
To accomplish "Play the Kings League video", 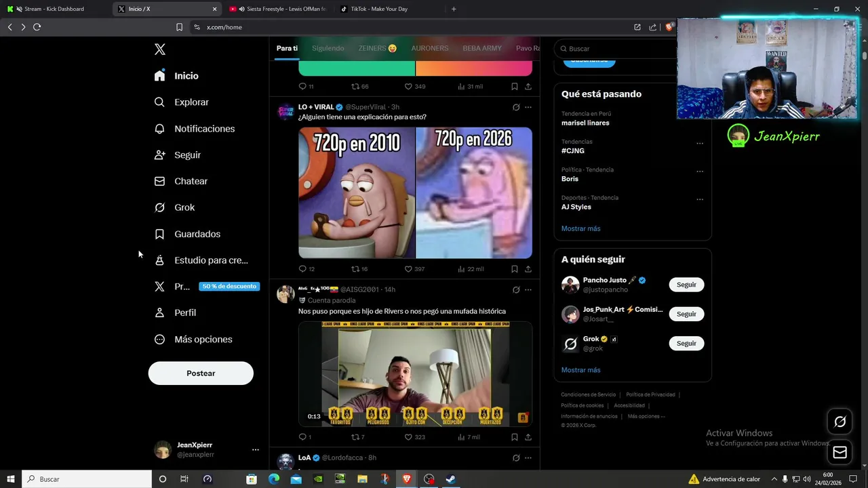I will 415,374.
